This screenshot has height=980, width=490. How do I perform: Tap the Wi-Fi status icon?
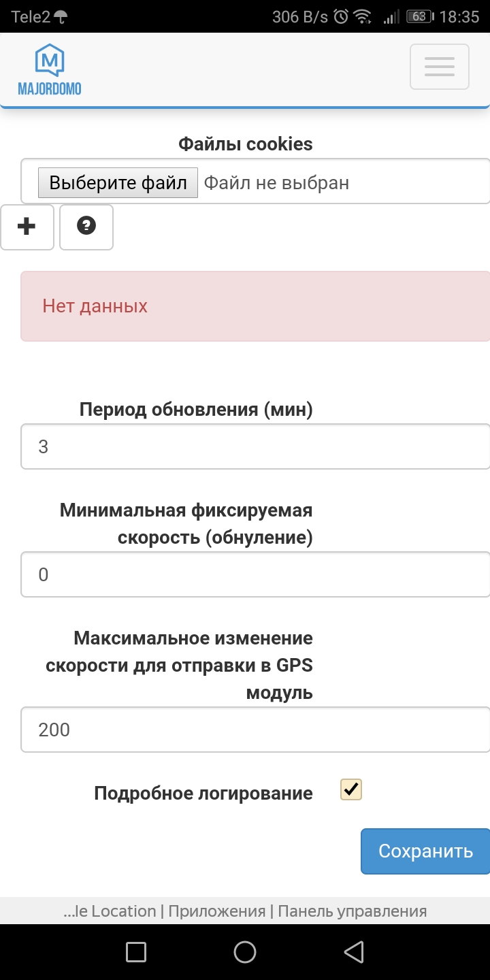(361, 15)
